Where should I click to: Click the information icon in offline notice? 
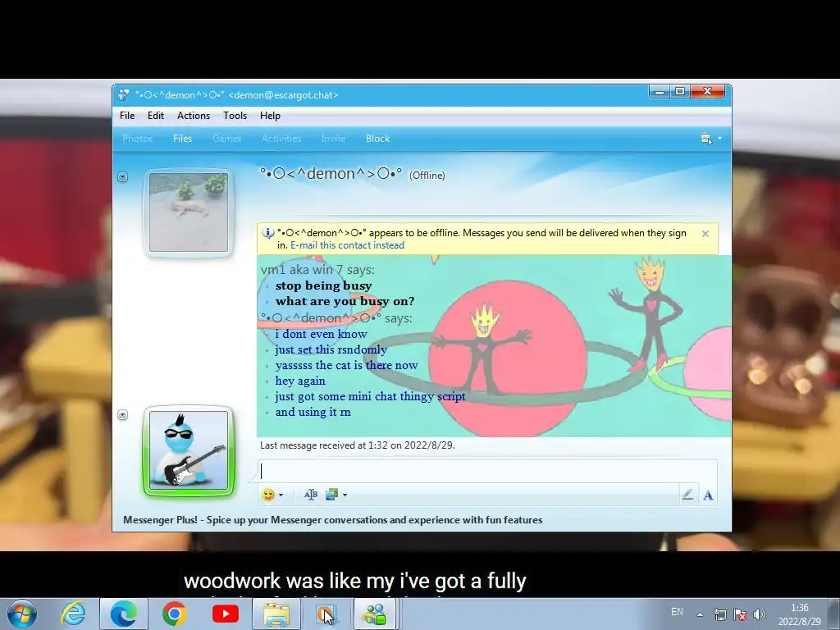coord(268,234)
